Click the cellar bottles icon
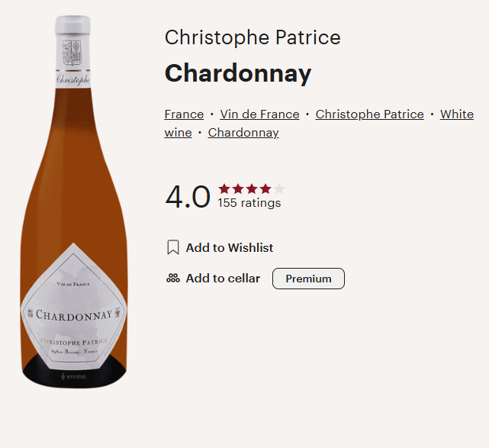 (x=173, y=279)
